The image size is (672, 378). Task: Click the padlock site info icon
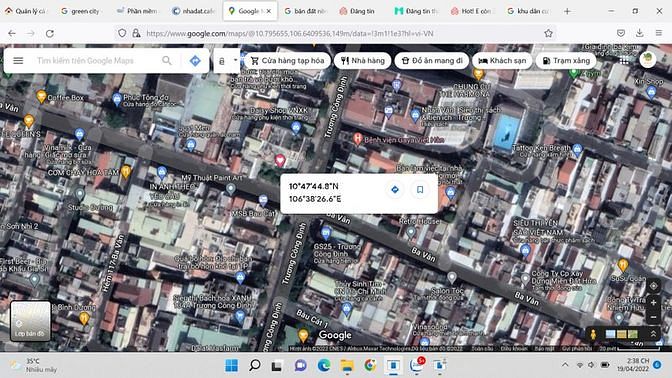pyautogui.click(x=136, y=33)
